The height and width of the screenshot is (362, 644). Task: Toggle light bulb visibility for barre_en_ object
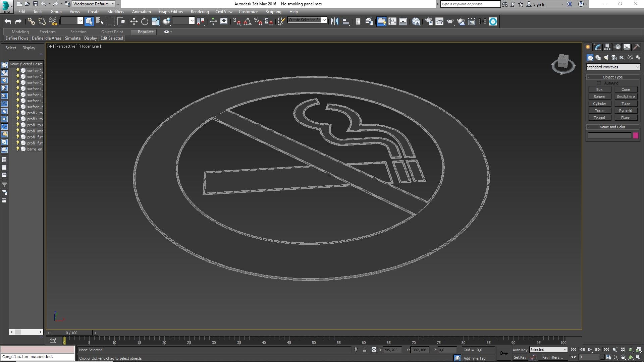pyautogui.click(x=18, y=149)
